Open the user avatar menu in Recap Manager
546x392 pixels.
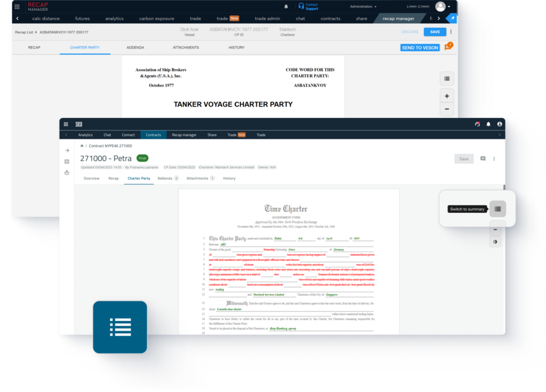point(443,6)
